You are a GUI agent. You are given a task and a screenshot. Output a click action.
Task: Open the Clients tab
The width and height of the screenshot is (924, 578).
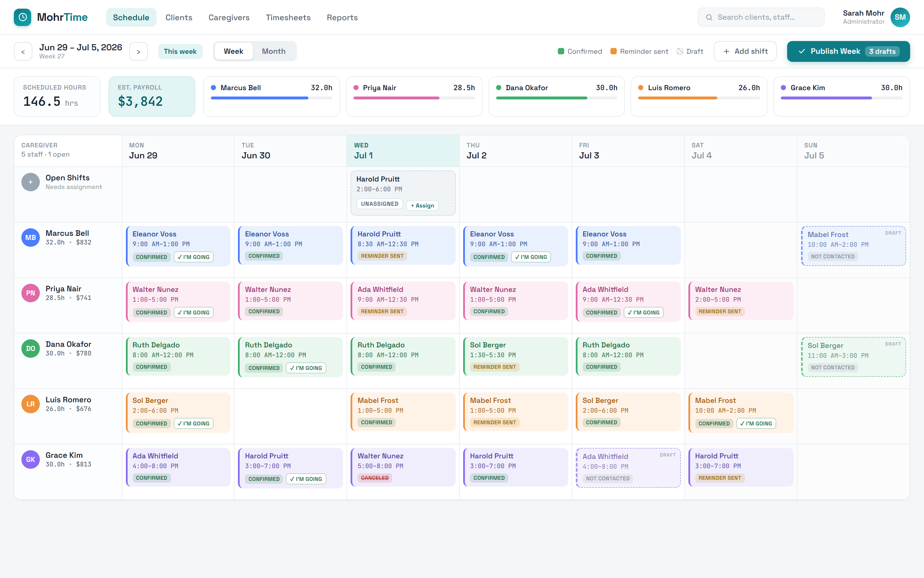pos(179,17)
